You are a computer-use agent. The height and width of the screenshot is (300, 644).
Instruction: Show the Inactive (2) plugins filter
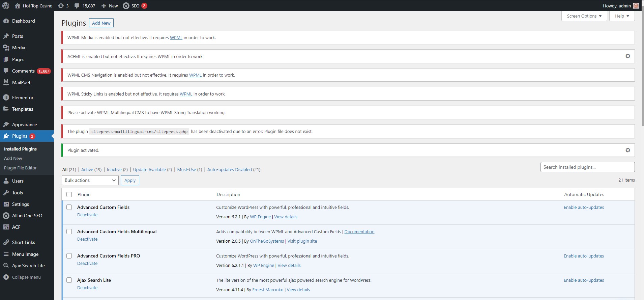[117, 169]
